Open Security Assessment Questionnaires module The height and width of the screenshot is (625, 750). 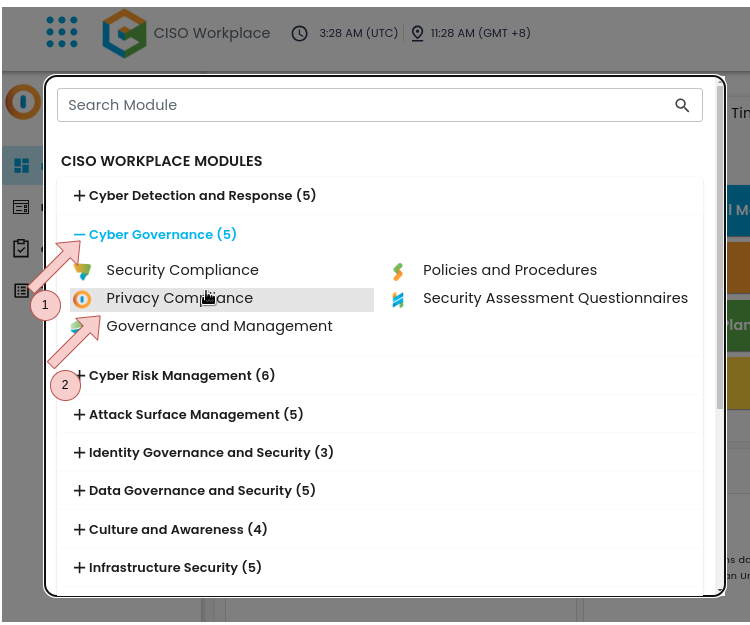click(555, 298)
